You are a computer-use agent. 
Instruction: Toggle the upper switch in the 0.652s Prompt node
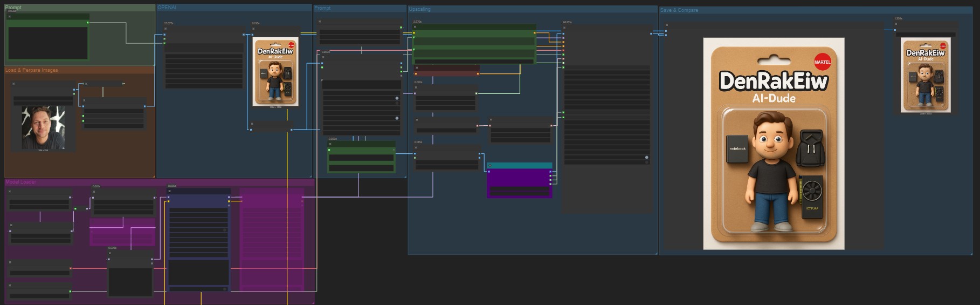[x=397, y=98]
